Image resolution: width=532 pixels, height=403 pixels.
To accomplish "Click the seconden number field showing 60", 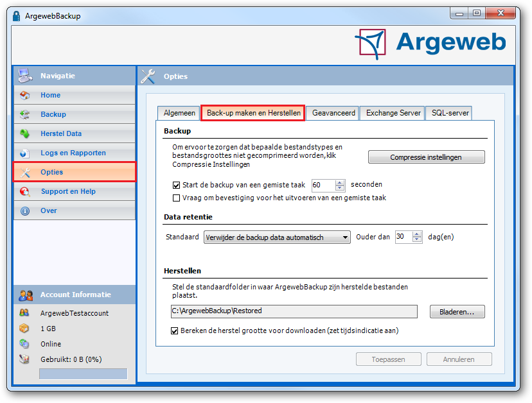I will [323, 185].
